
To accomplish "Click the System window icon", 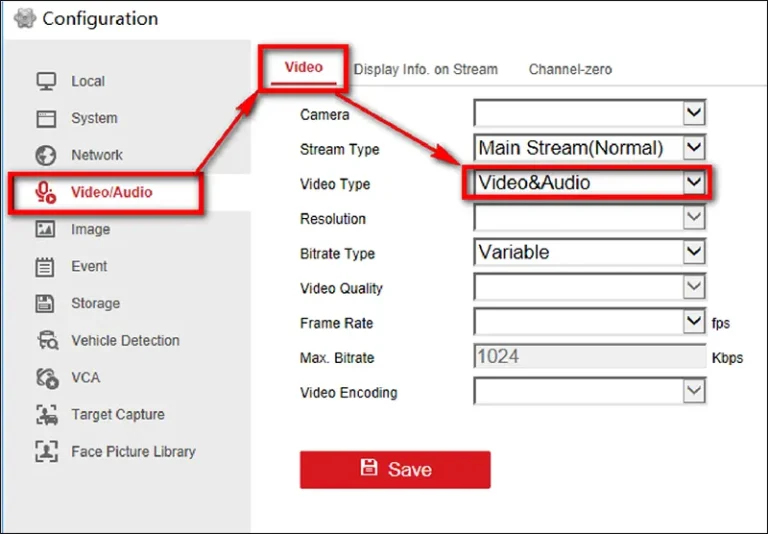I will 45,118.
